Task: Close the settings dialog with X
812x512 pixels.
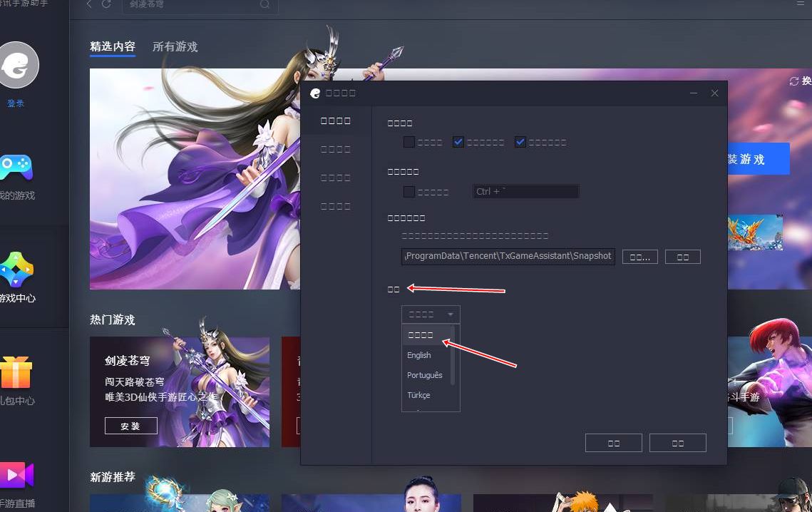Action: [x=714, y=93]
